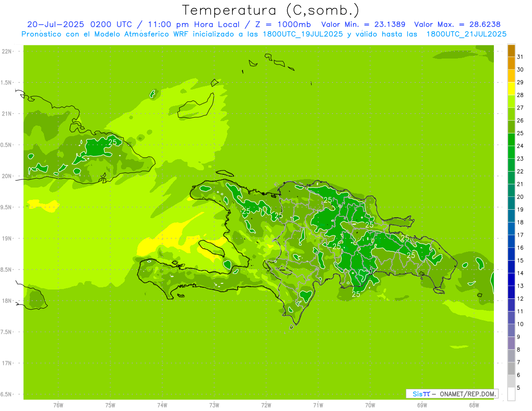Select the date text "20-Jul-2025 0200 UTC"
Image resolution: width=532 pixels, height=411 pixels.
click(x=79, y=24)
